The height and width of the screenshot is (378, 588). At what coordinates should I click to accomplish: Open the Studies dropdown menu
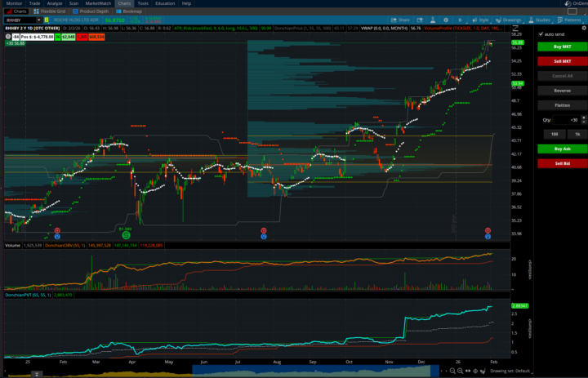[539, 20]
